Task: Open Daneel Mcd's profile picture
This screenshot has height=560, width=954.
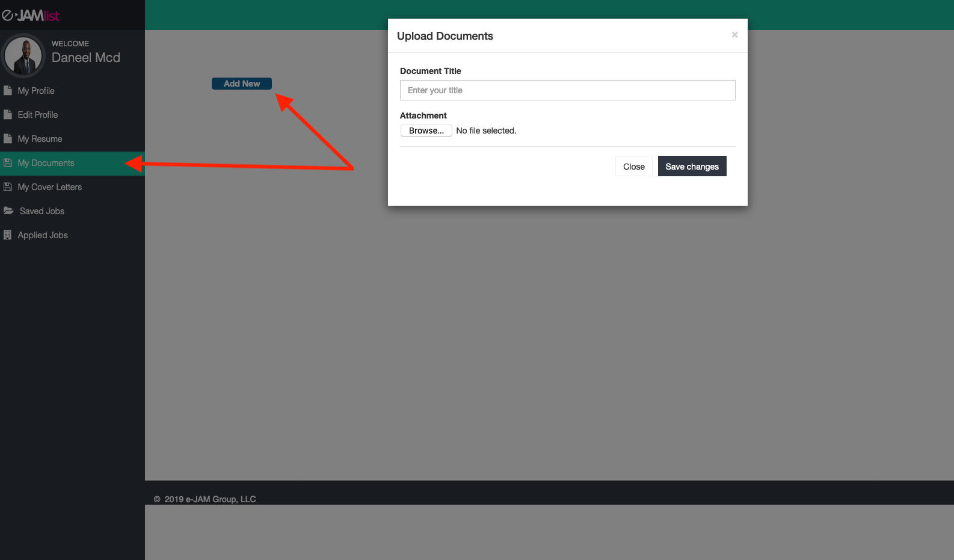Action: [x=23, y=56]
